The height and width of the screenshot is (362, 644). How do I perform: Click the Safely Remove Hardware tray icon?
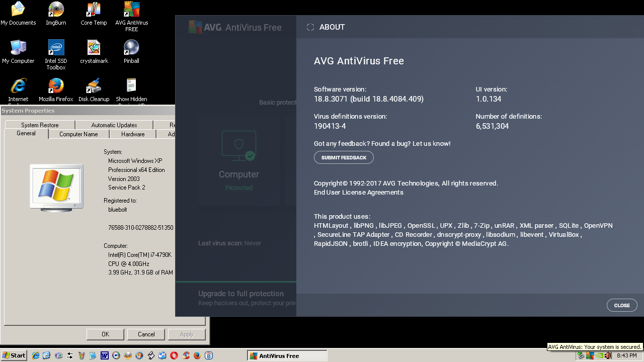pos(581,355)
